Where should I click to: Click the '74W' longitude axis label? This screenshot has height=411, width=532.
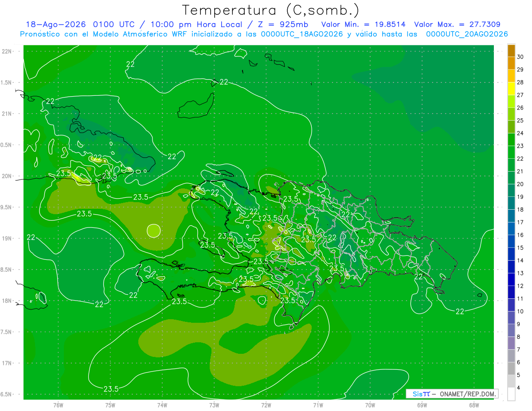click(x=162, y=405)
